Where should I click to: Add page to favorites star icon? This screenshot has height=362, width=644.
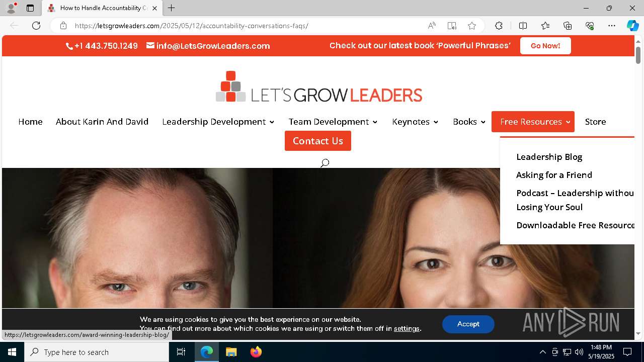tap(471, 26)
